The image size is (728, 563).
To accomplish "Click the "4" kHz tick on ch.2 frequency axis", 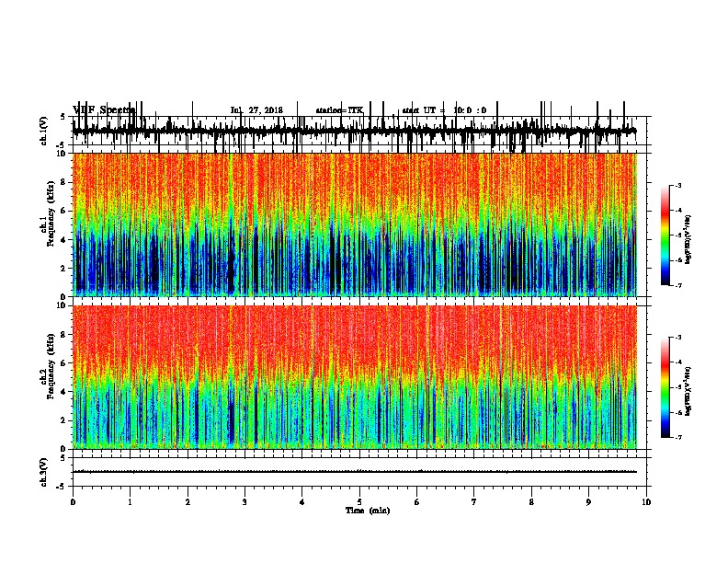I will point(63,392).
